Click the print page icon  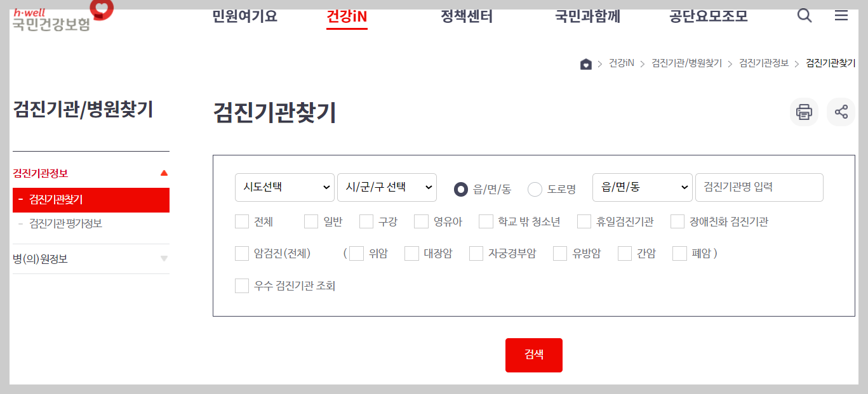click(804, 112)
